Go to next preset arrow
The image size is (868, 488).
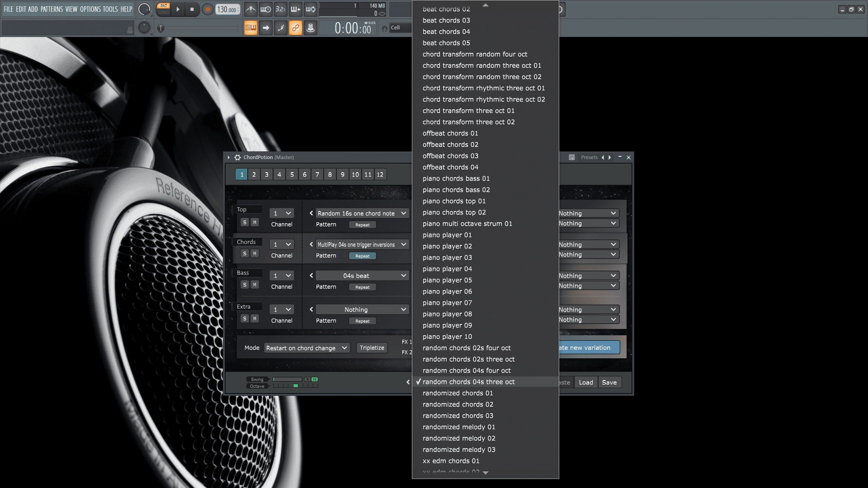(610, 157)
